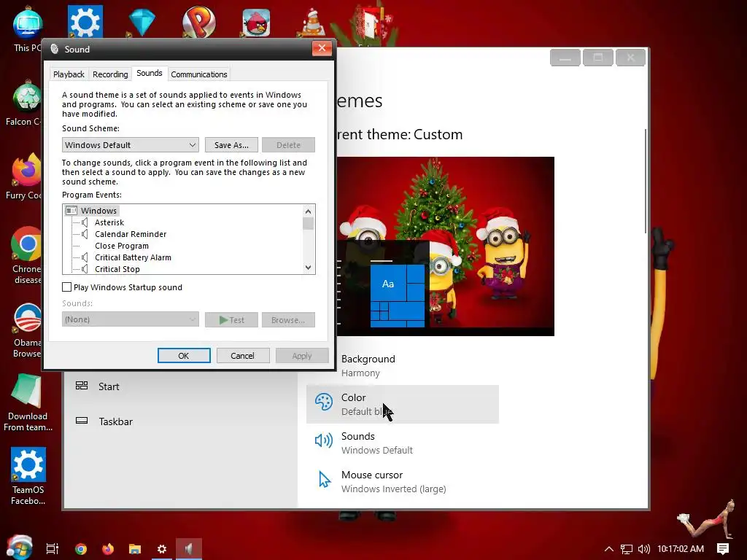Click scroll up arrow in Program Events
Screen dimensions: 747x560
[309, 211]
